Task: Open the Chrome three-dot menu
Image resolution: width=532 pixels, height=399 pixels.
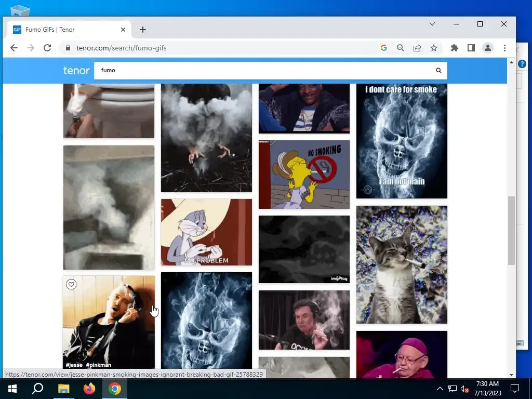Action: (504, 48)
